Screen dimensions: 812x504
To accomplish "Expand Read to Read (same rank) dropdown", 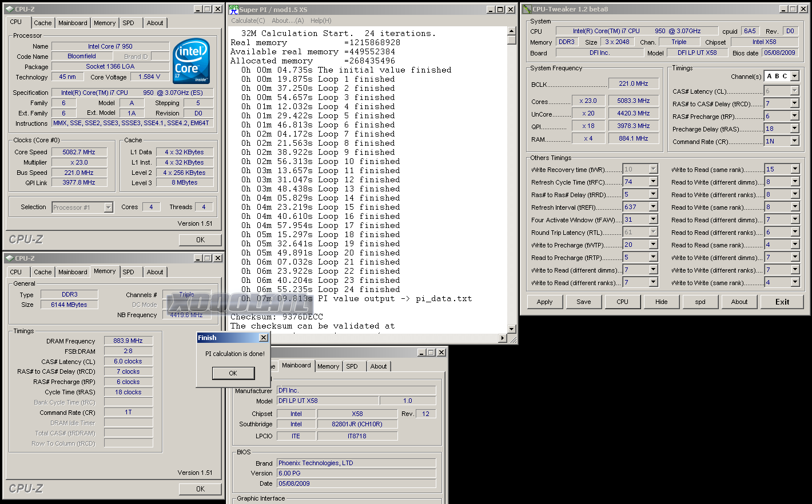I will click(795, 245).
